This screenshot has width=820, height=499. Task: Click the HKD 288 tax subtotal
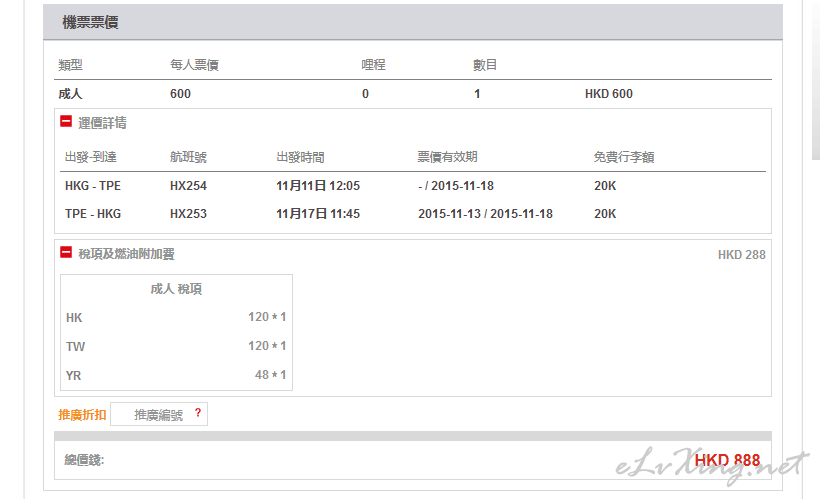pos(742,255)
